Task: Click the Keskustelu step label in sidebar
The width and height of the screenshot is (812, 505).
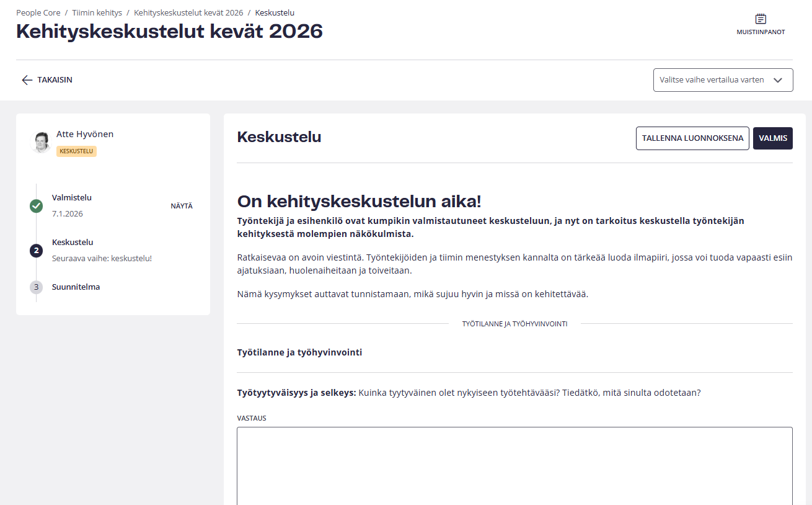Action: (73, 243)
